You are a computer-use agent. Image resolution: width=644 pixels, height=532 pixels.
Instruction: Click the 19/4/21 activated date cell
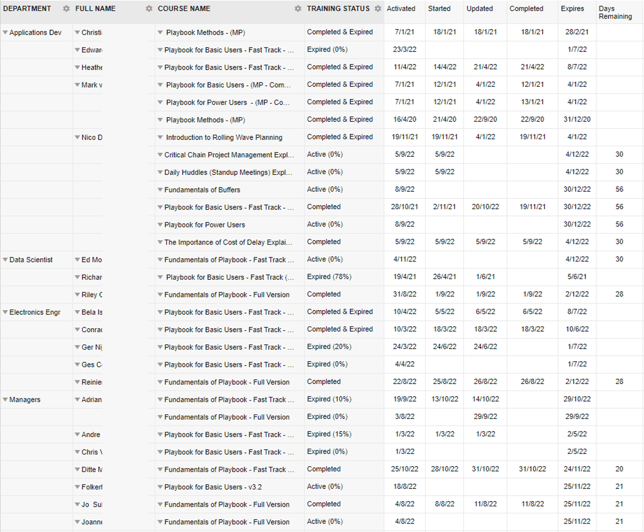tap(405, 277)
